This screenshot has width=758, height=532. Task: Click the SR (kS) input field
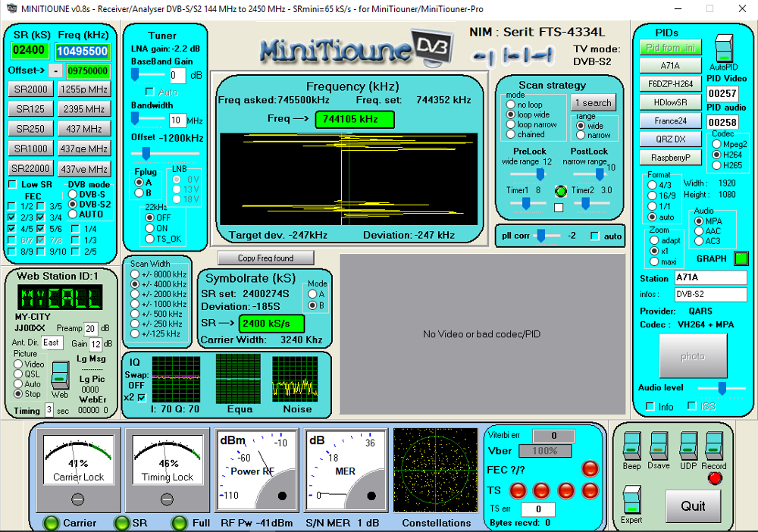29,50
